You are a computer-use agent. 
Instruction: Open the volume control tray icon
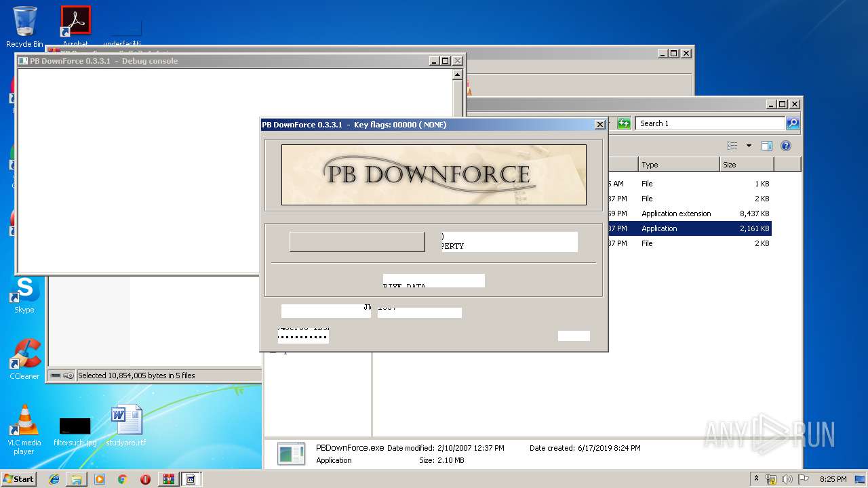[x=787, y=479]
